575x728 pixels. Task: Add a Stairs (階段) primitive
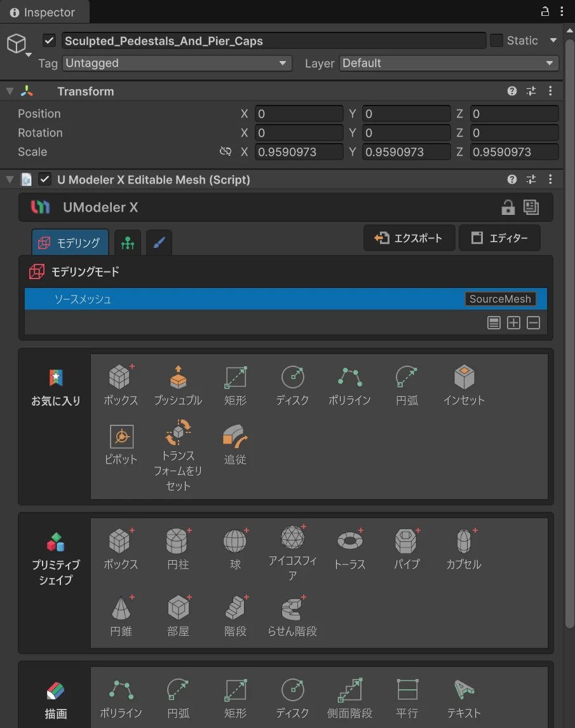[235, 616]
